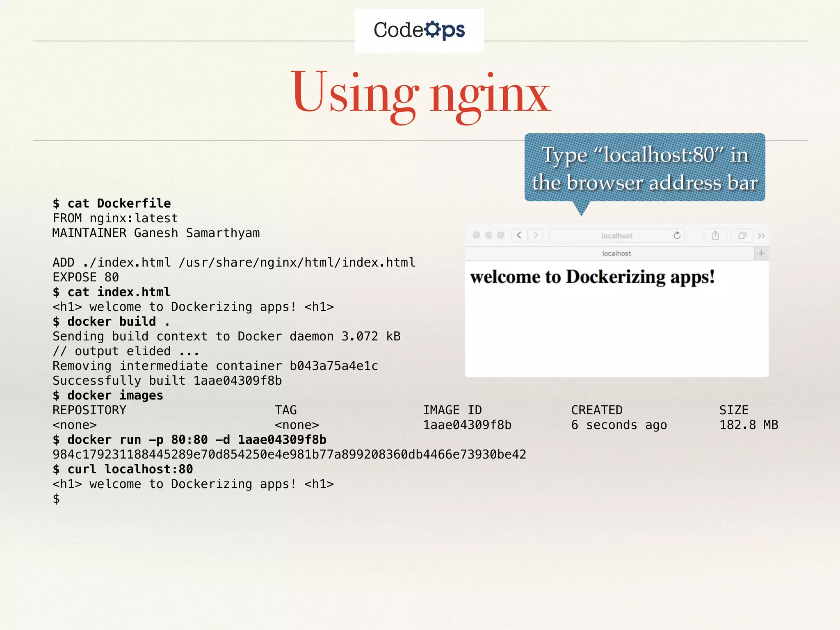The width and height of the screenshot is (840, 630).
Task: Click the "$ docker images" command
Action: [x=108, y=395]
